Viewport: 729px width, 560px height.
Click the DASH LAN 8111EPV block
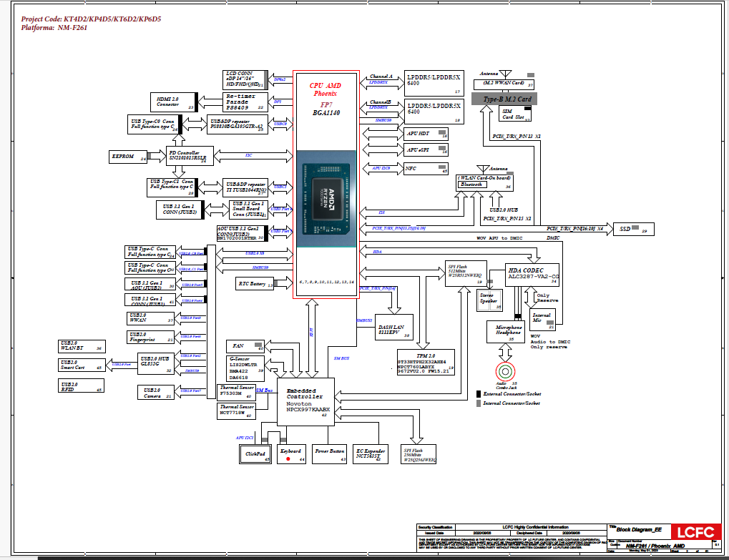pos(394,327)
